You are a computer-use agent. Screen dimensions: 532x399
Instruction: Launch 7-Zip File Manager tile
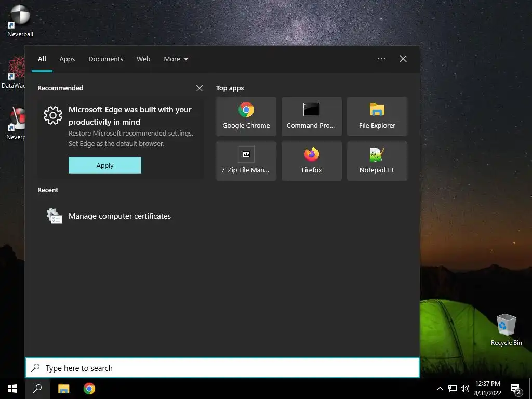click(246, 161)
